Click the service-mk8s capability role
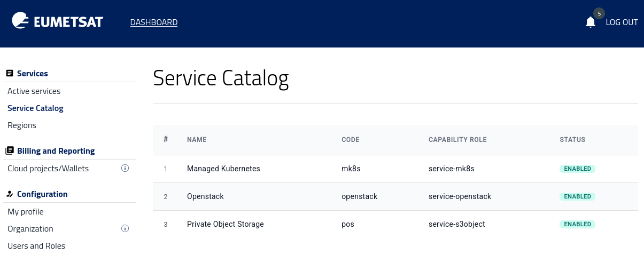The height and width of the screenshot is (254, 644). pyautogui.click(x=452, y=169)
